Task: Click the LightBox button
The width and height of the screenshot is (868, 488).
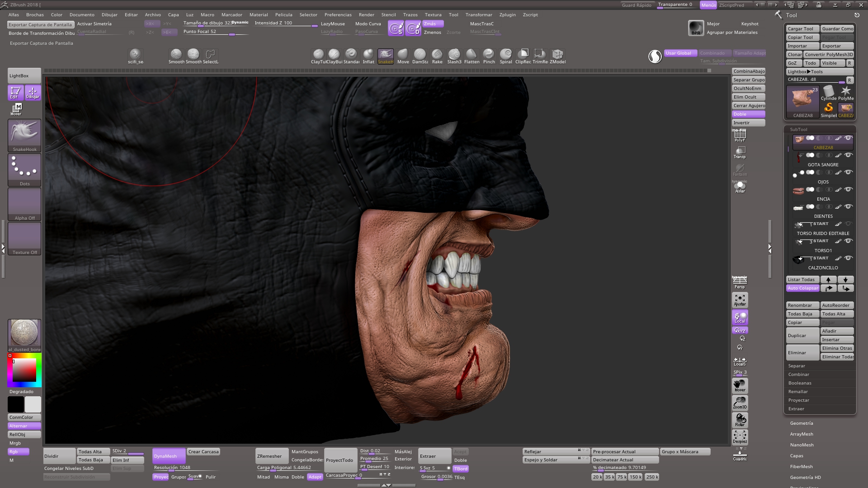Action: [x=24, y=76]
